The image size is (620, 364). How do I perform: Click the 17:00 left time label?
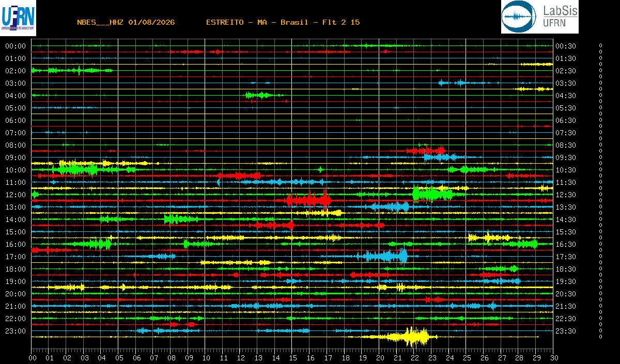pos(16,257)
